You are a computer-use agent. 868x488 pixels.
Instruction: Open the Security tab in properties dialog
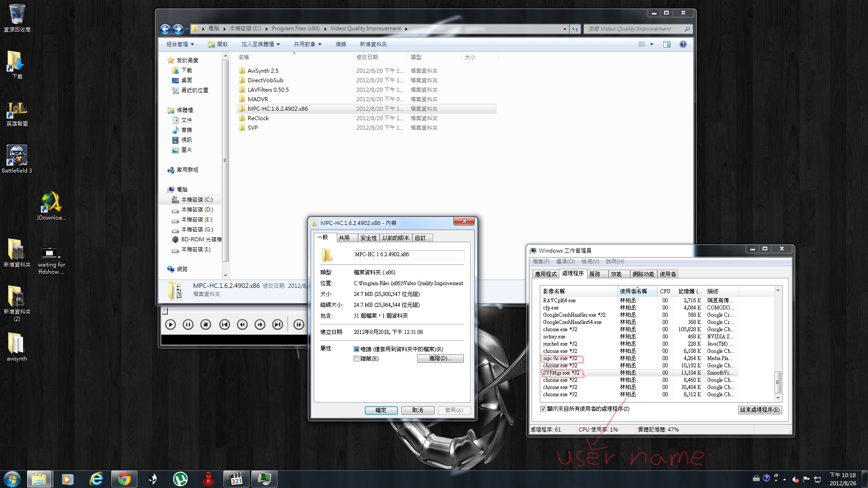click(x=368, y=238)
